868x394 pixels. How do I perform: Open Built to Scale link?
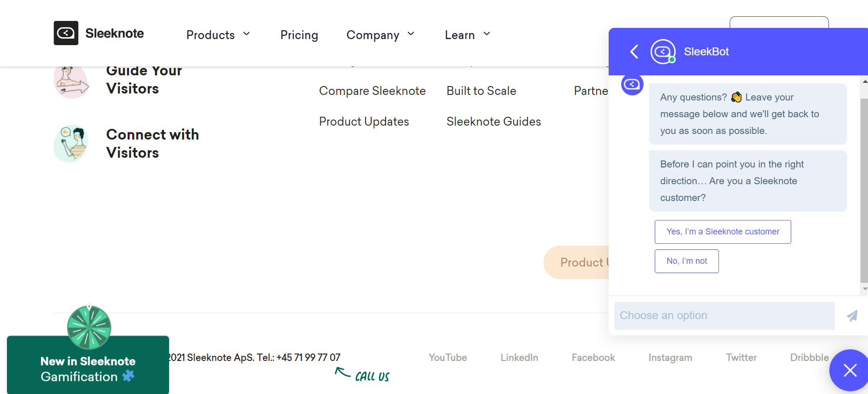click(x=481, y=91)
